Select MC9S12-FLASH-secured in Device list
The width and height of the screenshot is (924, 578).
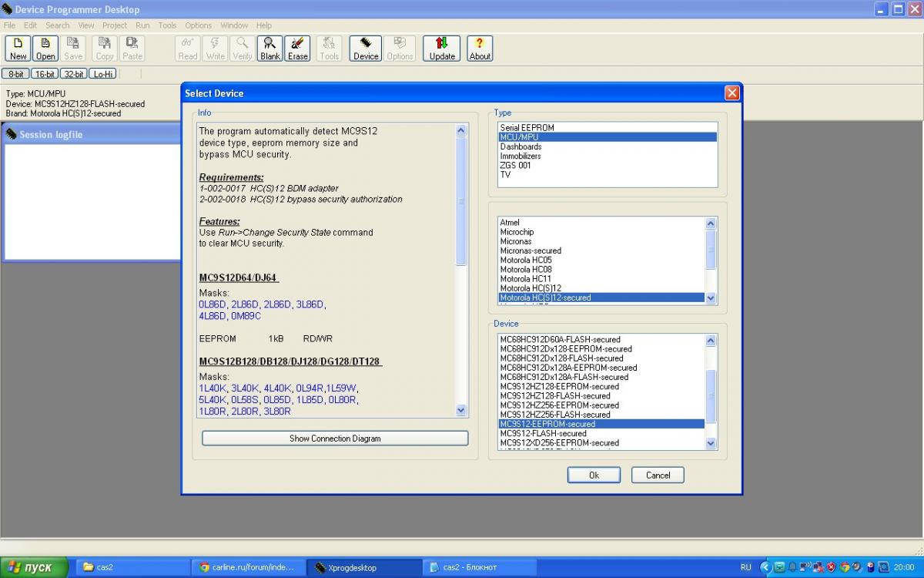[x=543, y=433]
